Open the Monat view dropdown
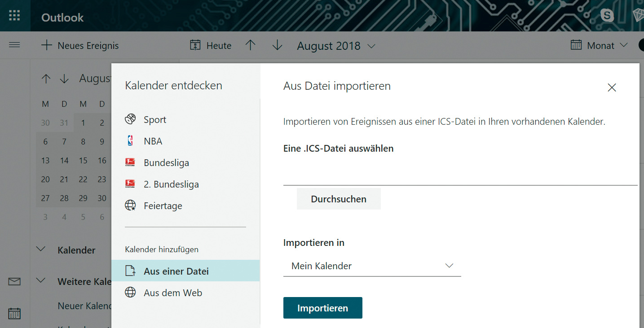Screen dimensions: 644x328 pos(599,45)
